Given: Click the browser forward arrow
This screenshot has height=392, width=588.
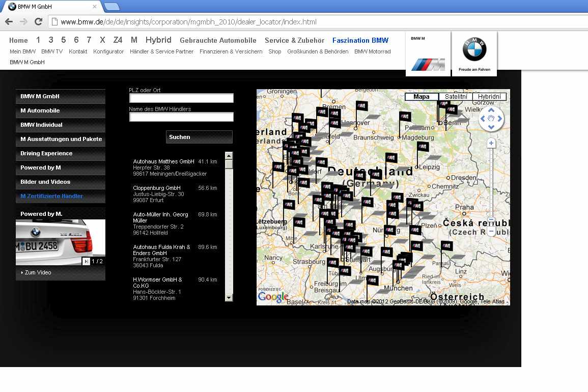Looking at the screenshot, I should (23, 22).
